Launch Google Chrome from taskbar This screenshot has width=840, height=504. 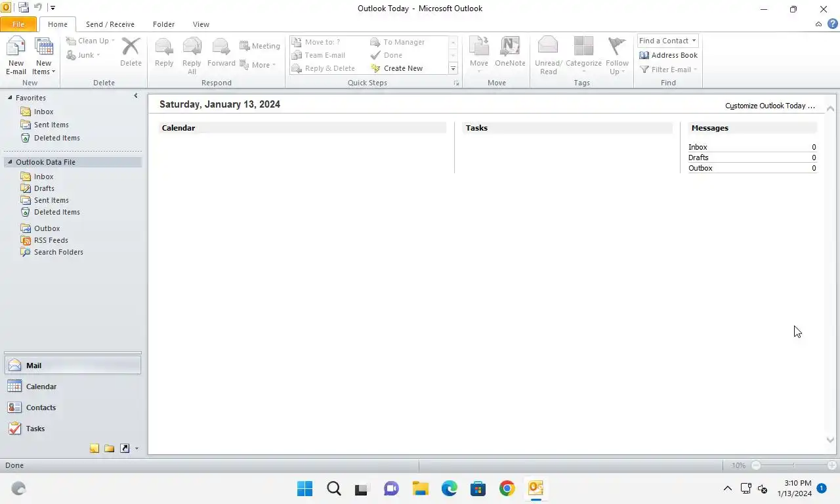[x=507, y=488]
